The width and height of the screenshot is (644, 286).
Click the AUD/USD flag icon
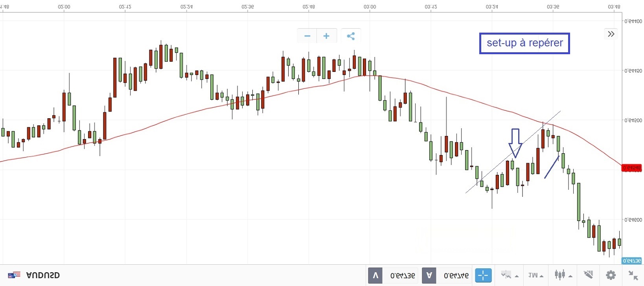(x=14, y=275)
